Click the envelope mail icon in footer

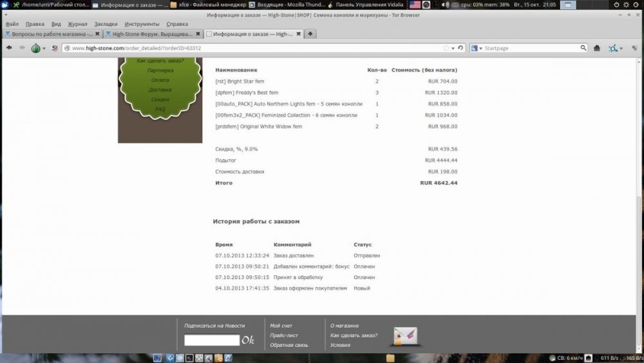tap(405, 336)
